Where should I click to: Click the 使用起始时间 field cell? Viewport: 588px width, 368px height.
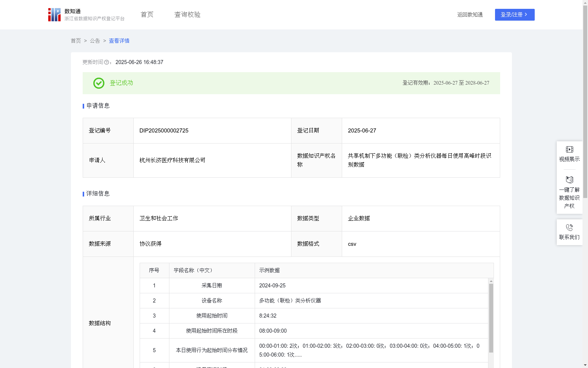click(x=212, y=316)
